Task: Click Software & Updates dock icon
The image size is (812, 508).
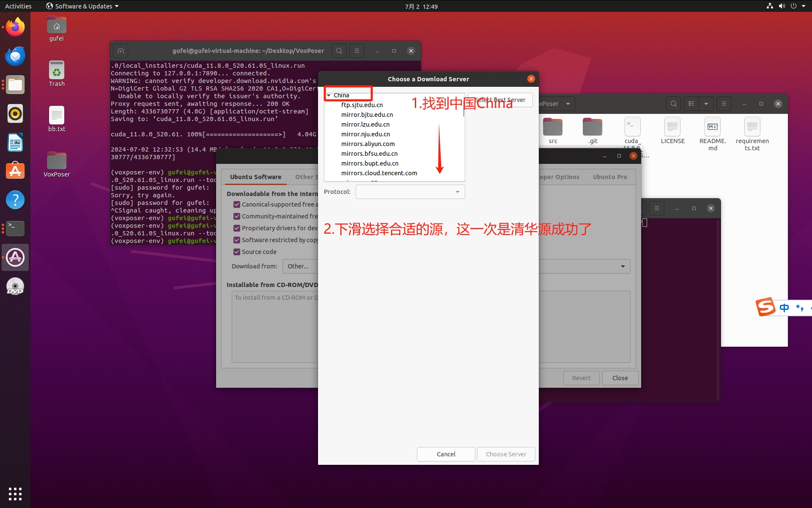Action: pos(15,257)
